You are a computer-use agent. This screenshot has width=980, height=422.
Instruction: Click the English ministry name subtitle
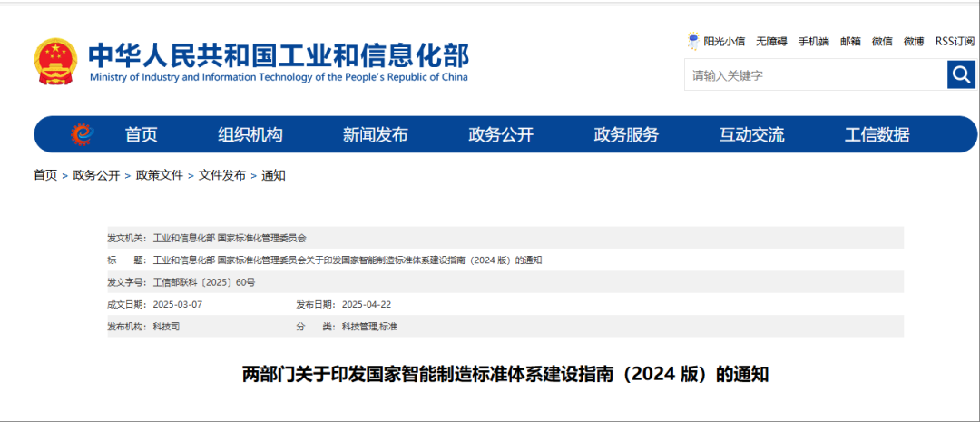click(279, 77)
